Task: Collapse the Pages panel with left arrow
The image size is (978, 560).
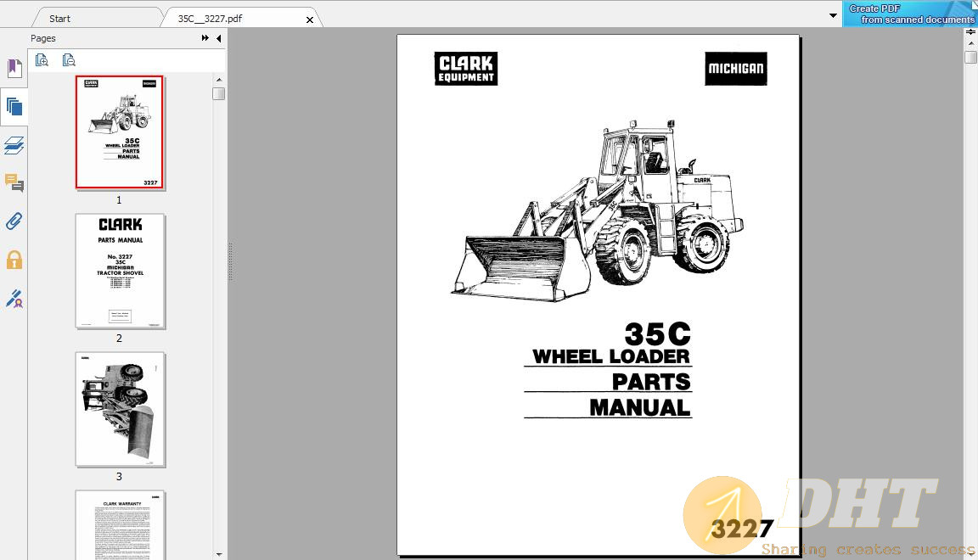Action: 219,38
